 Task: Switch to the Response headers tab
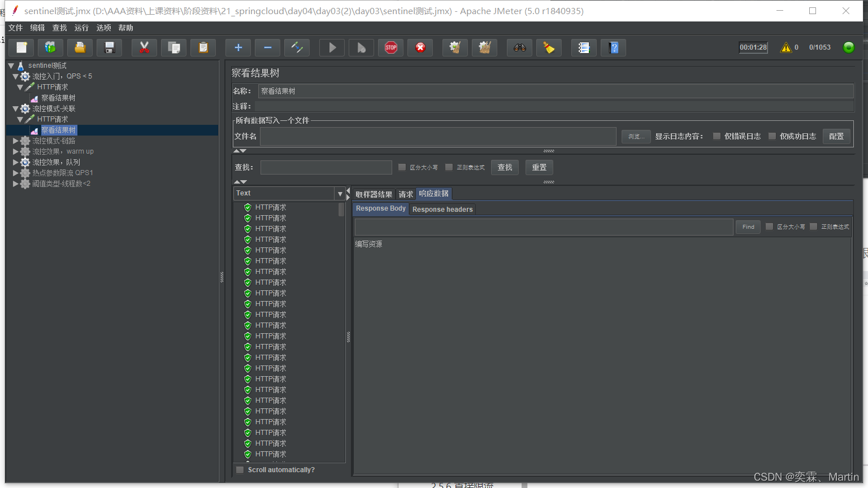pyautogui.click(x=442, y=210)
